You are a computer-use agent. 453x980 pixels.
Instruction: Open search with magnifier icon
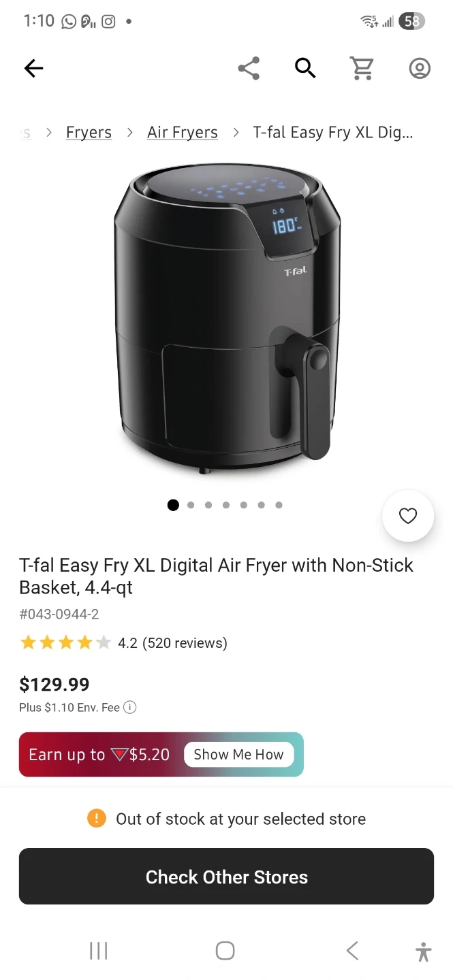click(305, 68)
